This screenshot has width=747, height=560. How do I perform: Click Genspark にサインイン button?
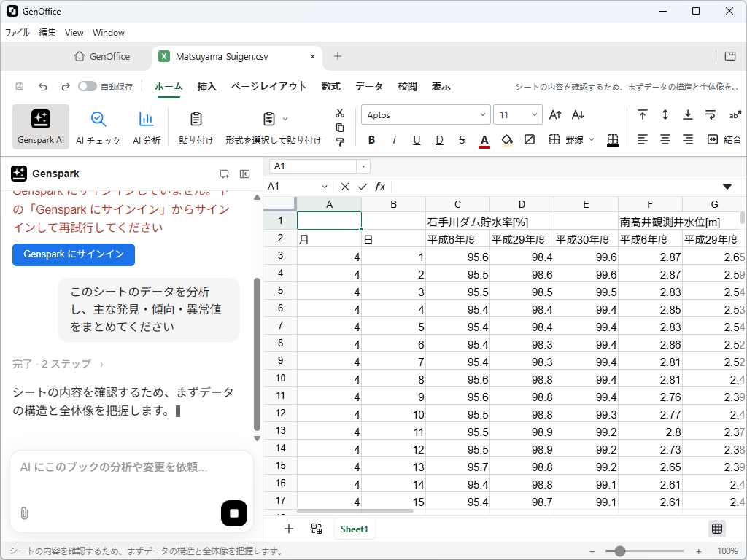(x=74, y=254)
